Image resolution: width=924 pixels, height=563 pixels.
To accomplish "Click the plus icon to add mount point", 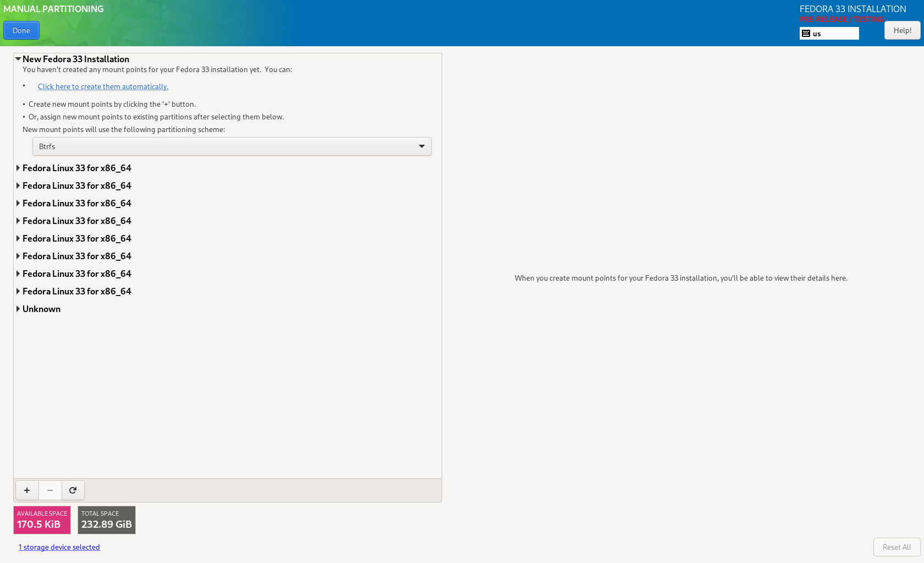I will (27, 490).
